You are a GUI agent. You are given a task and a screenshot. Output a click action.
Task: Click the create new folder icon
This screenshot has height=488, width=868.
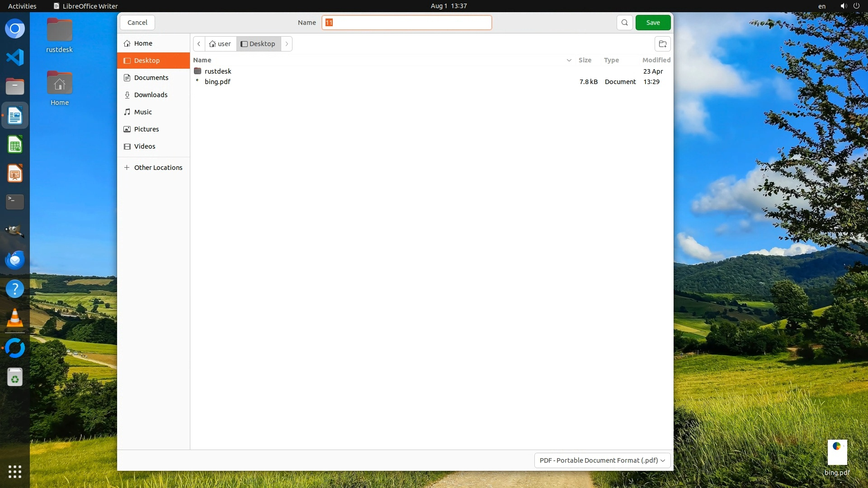[662, 44]
